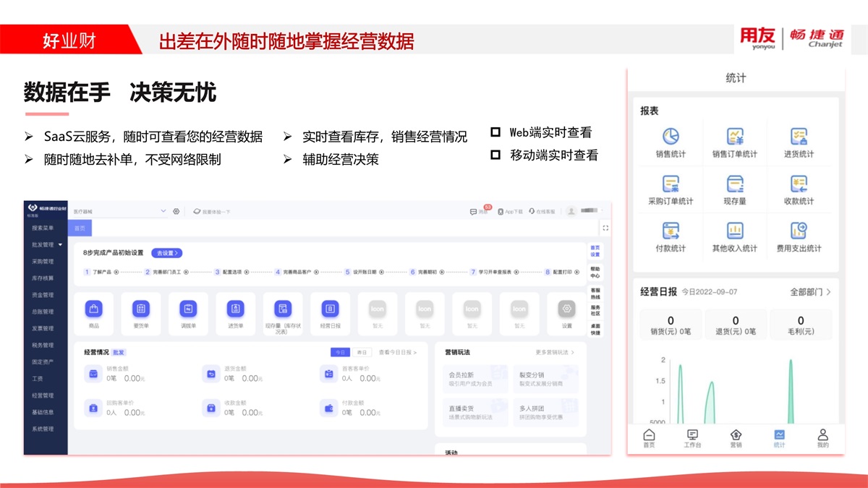Check the Web端实时查看 checkbox
868x488 pixels.
(x=495, y=133)
